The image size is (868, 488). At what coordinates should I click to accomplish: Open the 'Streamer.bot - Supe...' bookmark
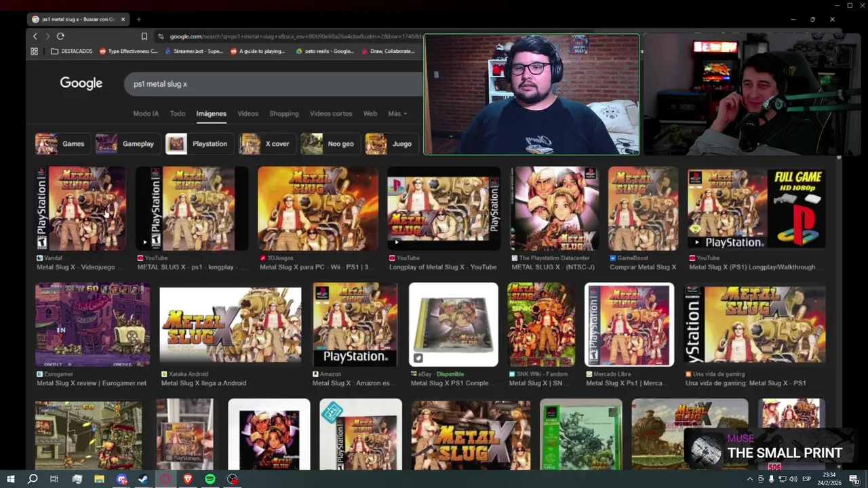[x=193, y=51]
